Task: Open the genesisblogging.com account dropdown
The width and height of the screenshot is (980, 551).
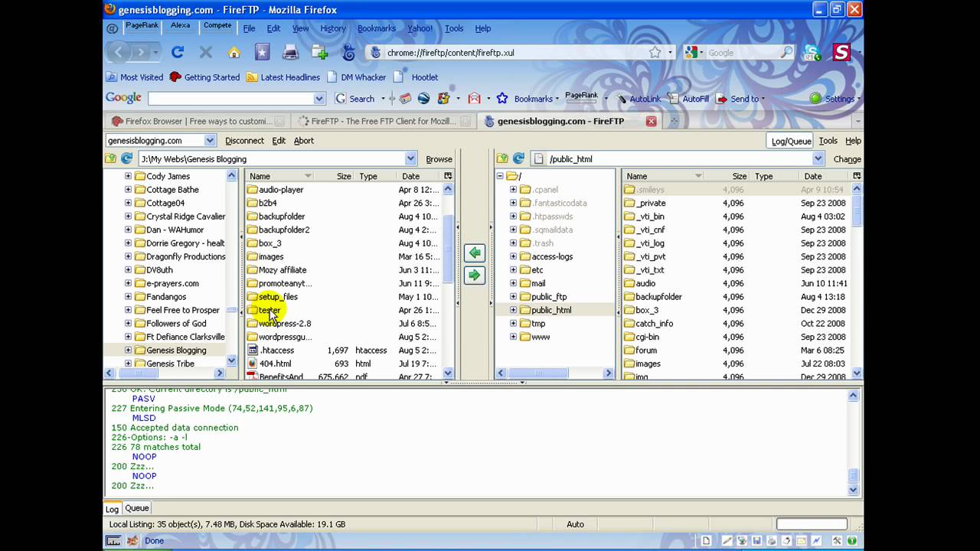Action: point(210,140)
